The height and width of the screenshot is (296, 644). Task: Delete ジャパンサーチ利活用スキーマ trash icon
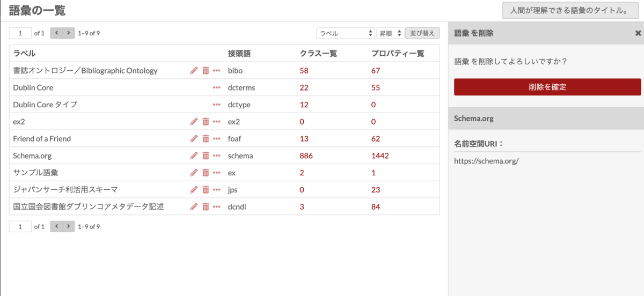206,189
